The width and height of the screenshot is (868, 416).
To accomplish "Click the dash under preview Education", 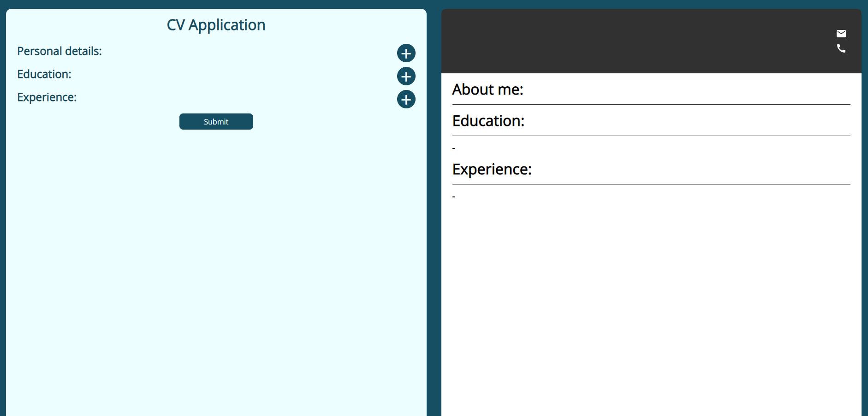I will 454,148.
